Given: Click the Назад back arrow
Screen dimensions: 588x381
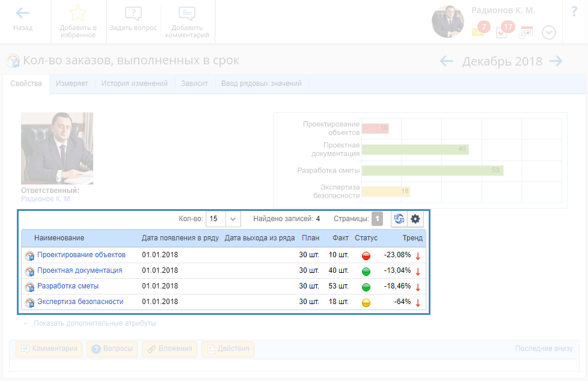Looking at the screenshot, I should (23, 13).
